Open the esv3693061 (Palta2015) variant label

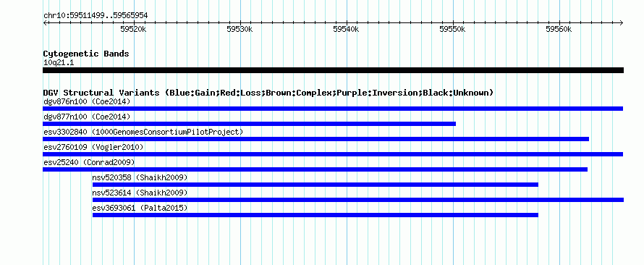point(140,208)
